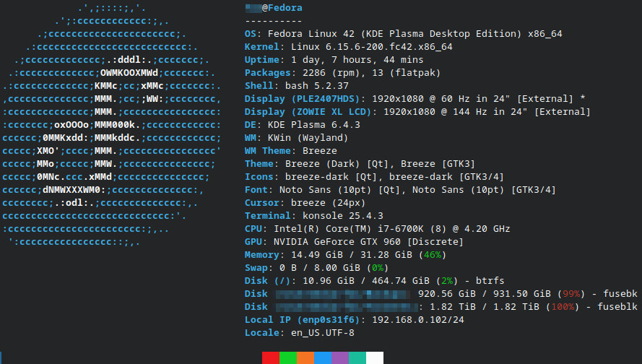Click the 'Display (ZOWIE XL LCD)' label
The height and width of the screenshot is (364, 642).
[308, 112]
